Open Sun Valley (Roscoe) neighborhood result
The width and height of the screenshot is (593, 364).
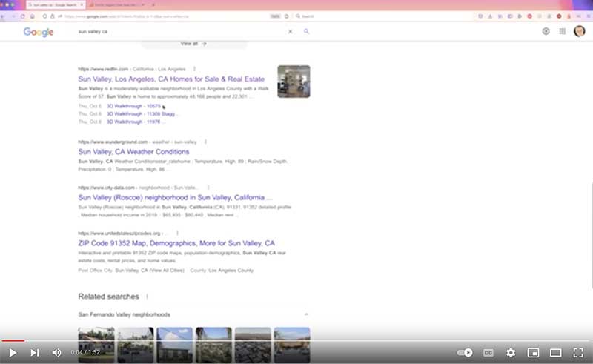click(175, 197)
